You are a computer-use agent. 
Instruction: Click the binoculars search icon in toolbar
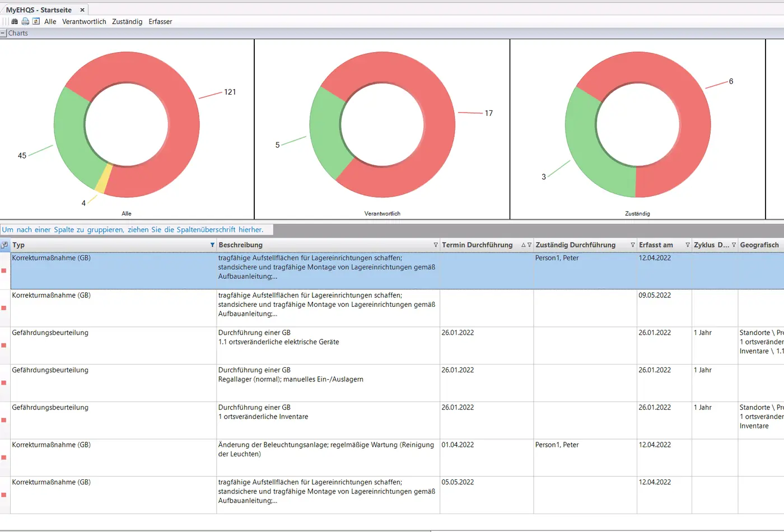coord(15,21)
